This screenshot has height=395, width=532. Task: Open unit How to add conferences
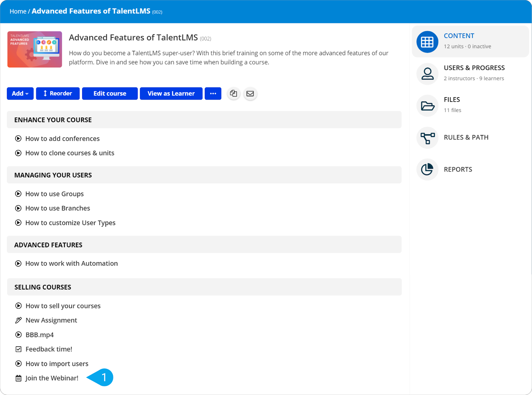coord(63,139)
